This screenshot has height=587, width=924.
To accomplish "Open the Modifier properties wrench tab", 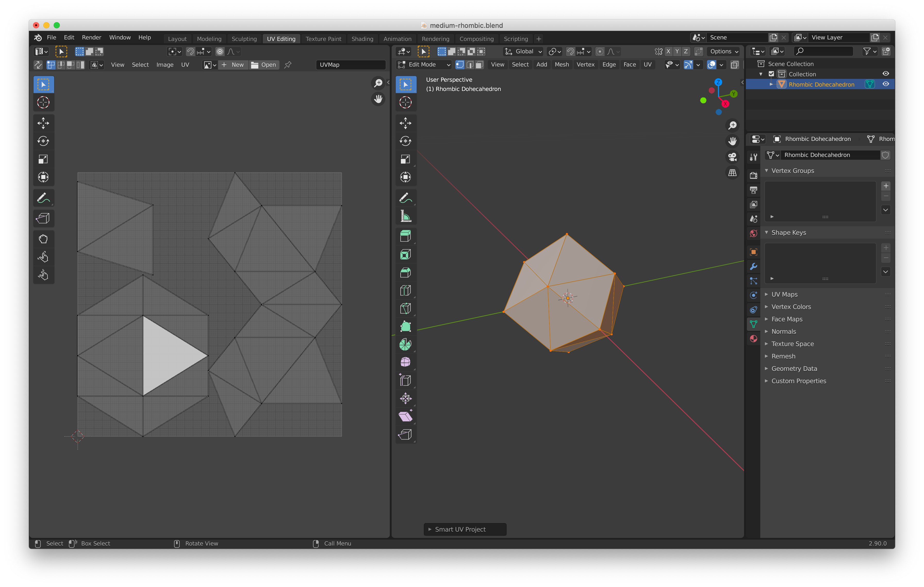I will 753,266.
